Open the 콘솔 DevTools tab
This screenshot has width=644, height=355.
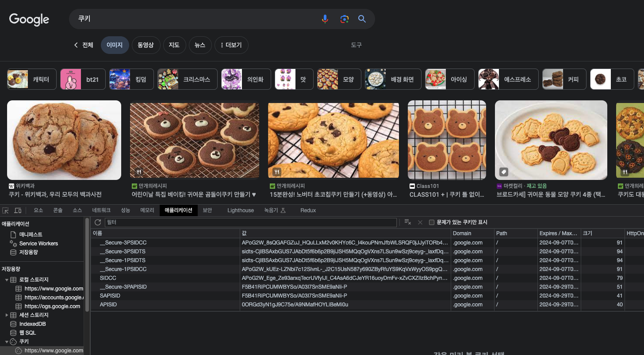tap(58, 210)
